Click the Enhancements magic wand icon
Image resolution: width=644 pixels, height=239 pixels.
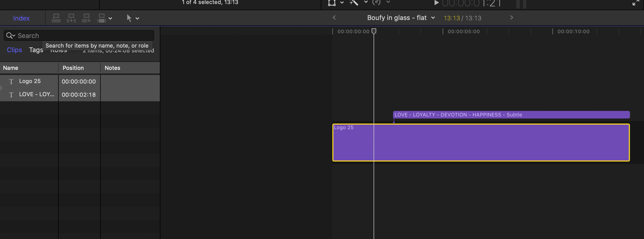tap(354, 3)
